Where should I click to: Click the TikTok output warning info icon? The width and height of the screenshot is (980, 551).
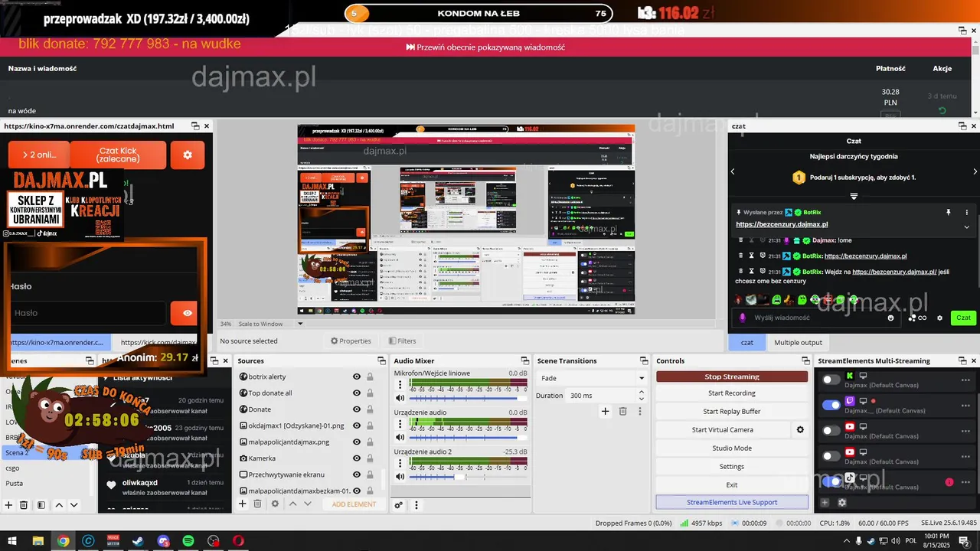(949, 482)
